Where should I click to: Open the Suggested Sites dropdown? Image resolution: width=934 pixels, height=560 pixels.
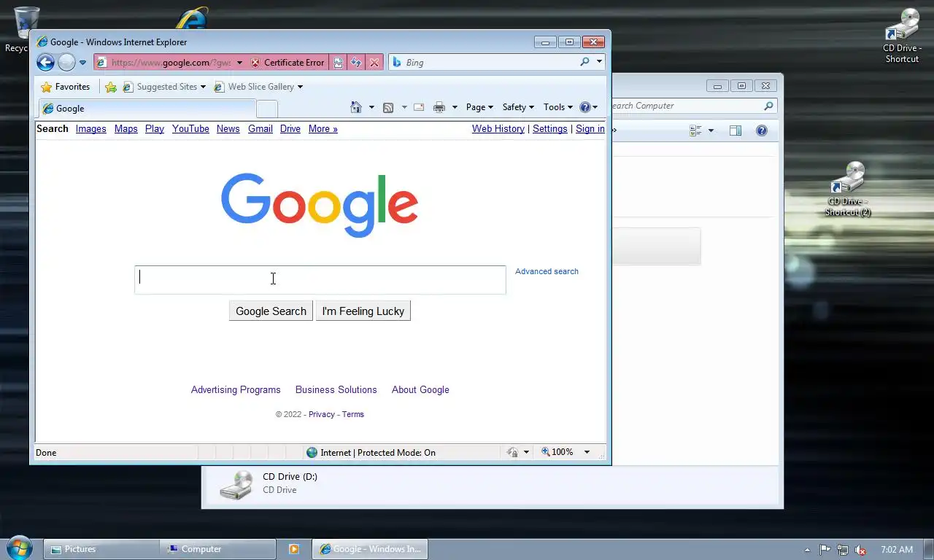click(164, 87)
